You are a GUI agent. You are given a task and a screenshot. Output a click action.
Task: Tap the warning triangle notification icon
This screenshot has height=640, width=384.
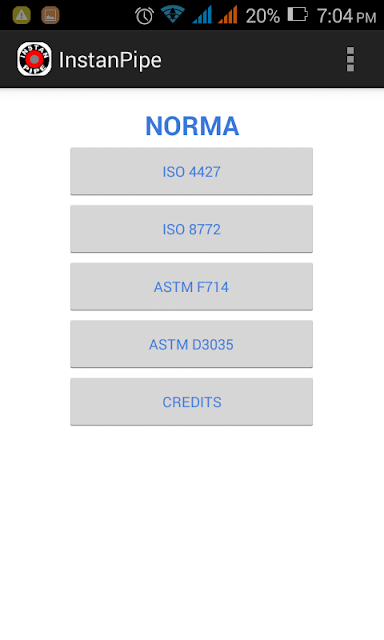22,16
